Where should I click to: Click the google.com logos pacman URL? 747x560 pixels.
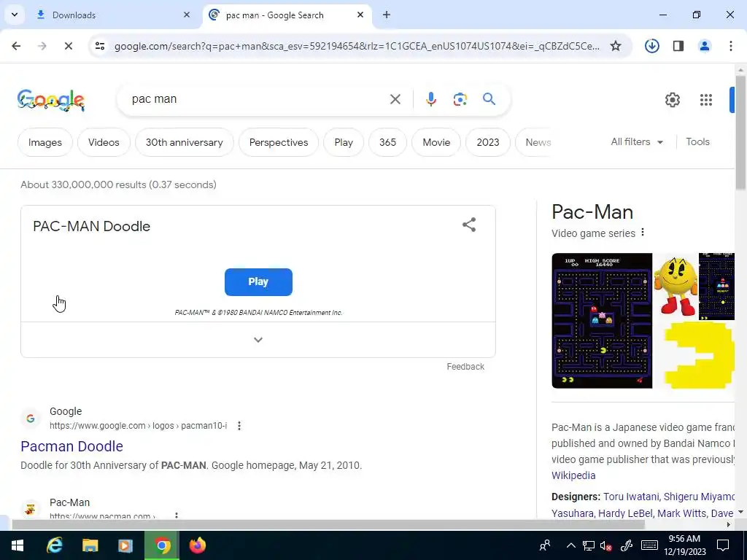tap(138, 426)
